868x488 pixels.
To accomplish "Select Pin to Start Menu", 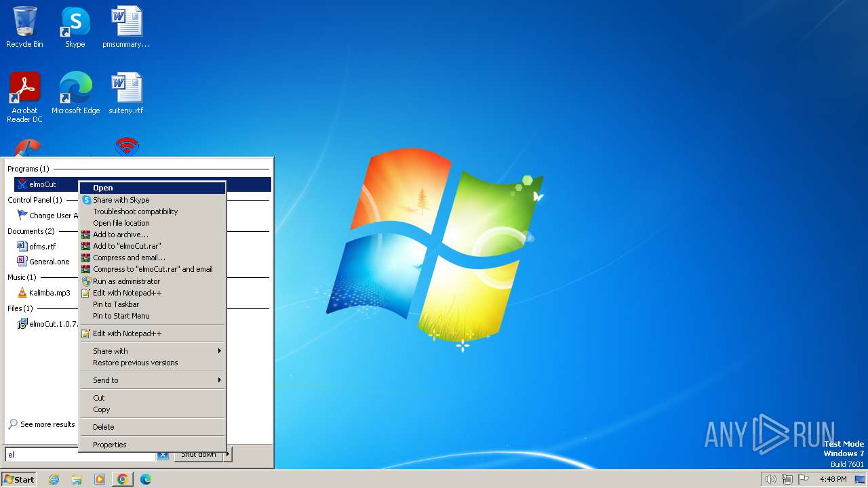I will [x=153, y=316].
